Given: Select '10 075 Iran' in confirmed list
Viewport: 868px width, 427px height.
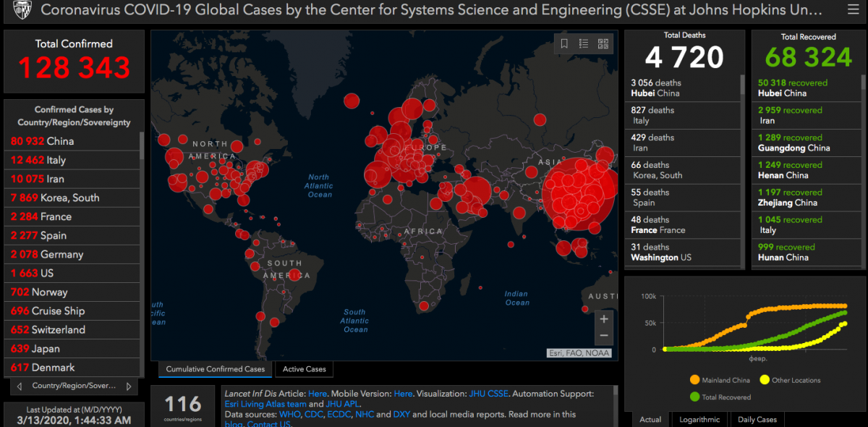Looking at the screenshot, I should [72, 179].
